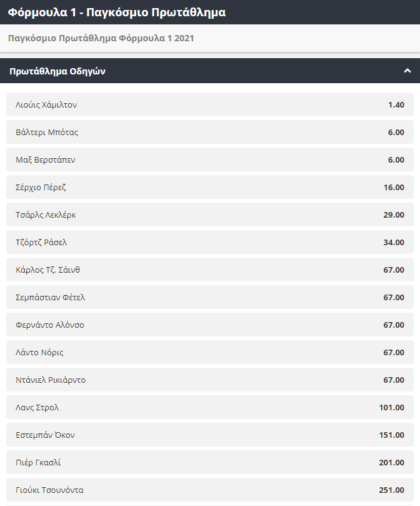Choose Σεμπάστιαν Φέτελ at 67.00
The width and height of the screenshot is (420, 506).
209,298
